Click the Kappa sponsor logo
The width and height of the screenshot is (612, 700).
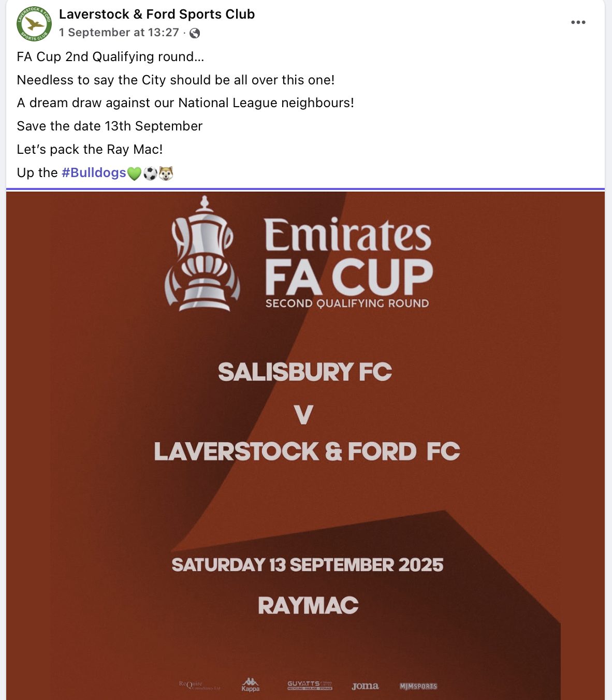pyautogui.click(x=251, y=685)
